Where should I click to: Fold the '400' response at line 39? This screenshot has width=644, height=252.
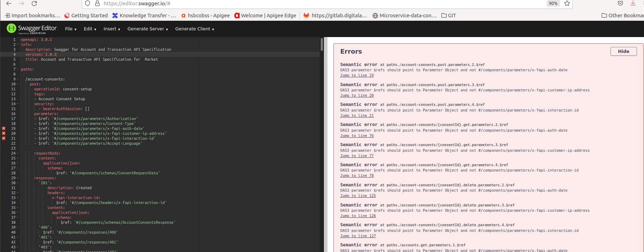coord(18,227)
